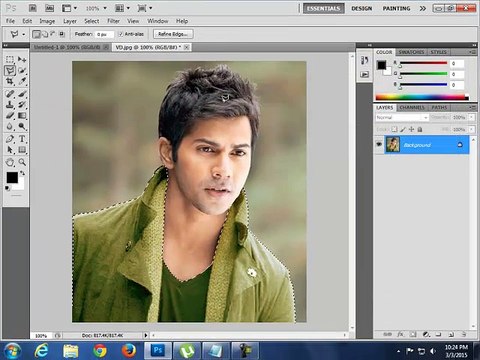This screenshot has width=480, height=360.
Task: Toggle lock all
Action: coord(420,129)
